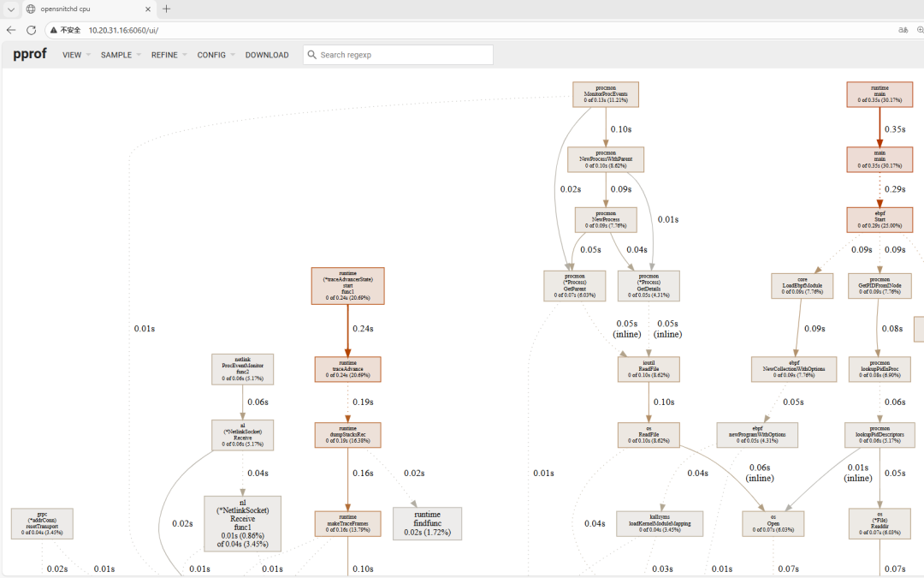Viewport: 924px width, 578px height.
Task: Open the REFINE dropdown menu
Action: (169, 55)
